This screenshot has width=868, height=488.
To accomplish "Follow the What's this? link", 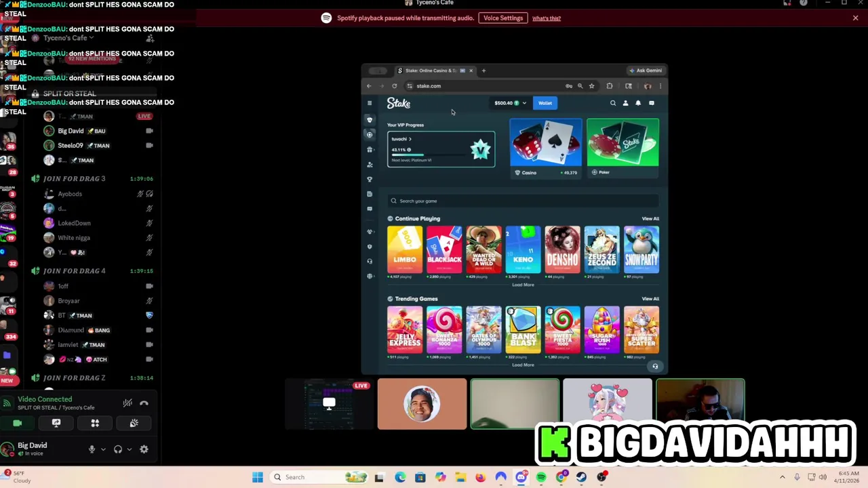I will tap(547, 18).
